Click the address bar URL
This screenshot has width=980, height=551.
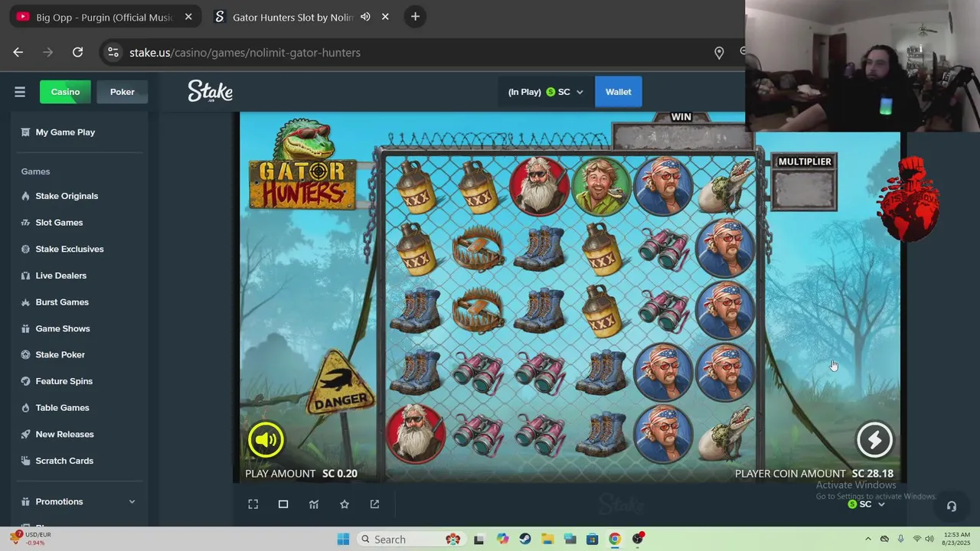[x=245, y=53]
